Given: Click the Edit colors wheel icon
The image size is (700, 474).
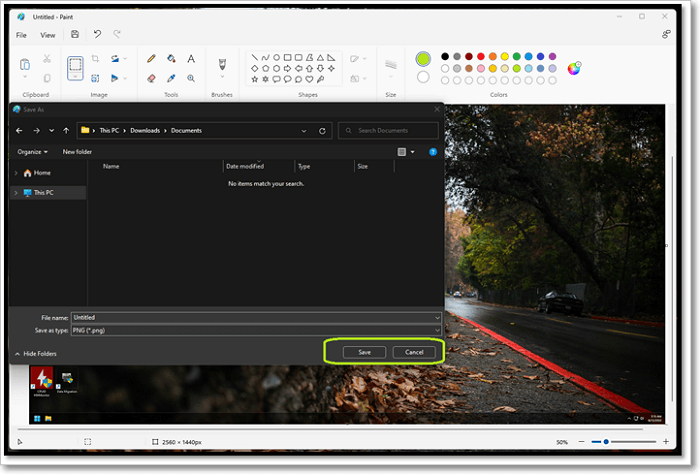Looking at the screenshot, I should [574, 68].
